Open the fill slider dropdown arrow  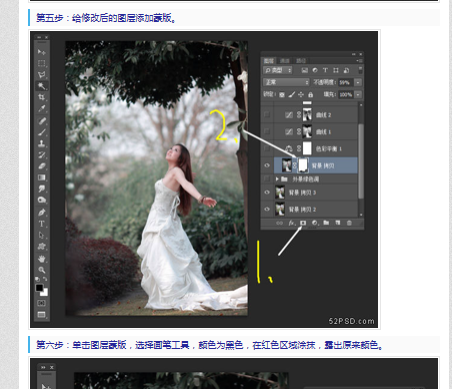(x=358, y=95)
